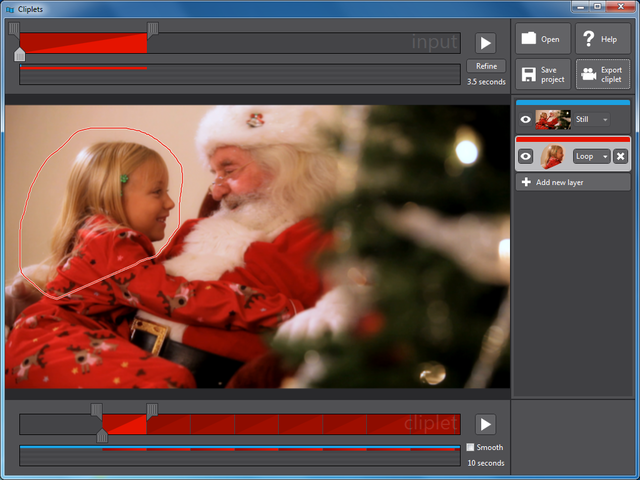Export cliplet using the camera button
640x480 pixels.
[x=603, y=74]
